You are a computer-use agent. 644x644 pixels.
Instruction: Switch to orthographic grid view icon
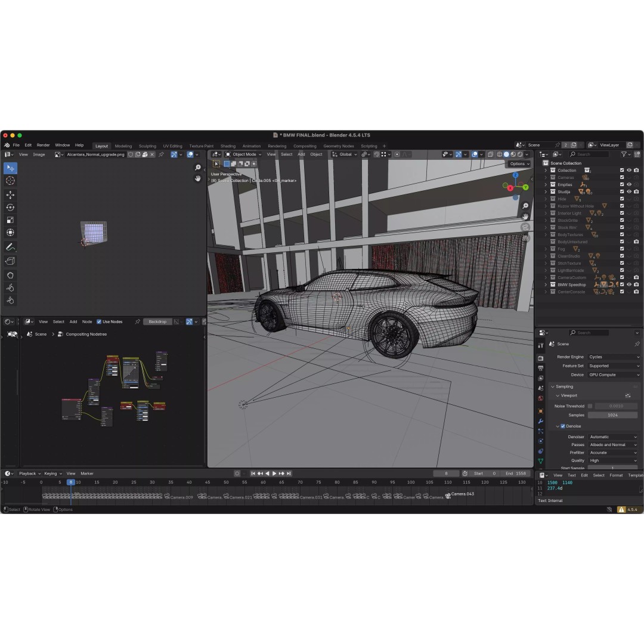(525, 238)
